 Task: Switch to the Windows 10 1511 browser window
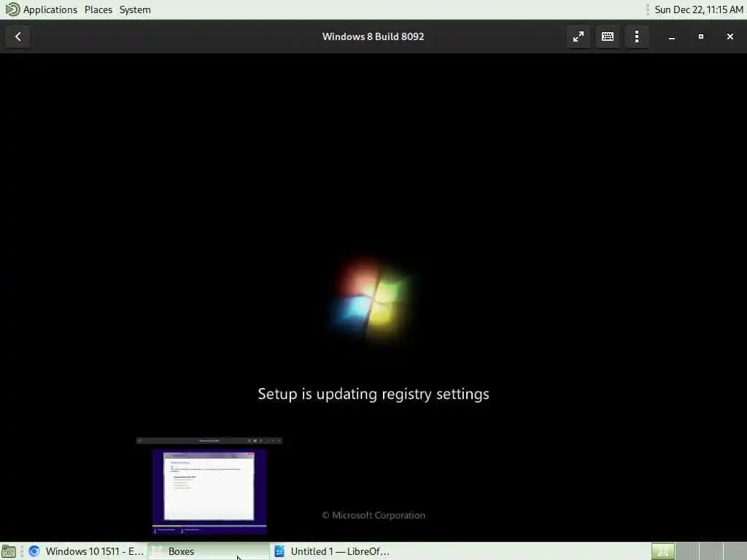(x=86, y=551)
